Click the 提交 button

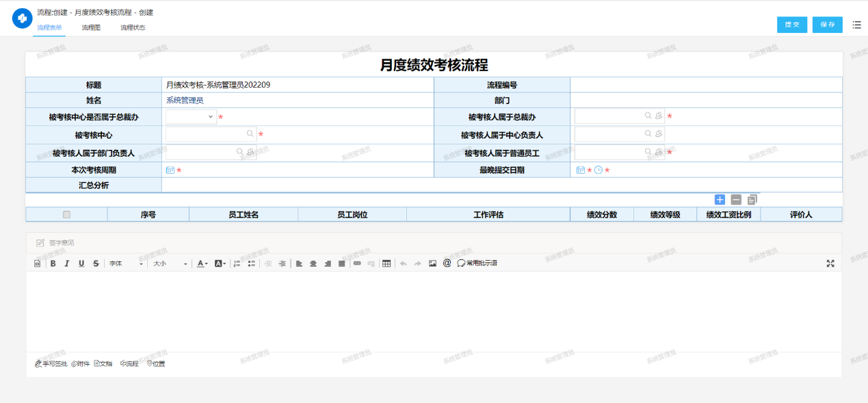click(792, 25)
